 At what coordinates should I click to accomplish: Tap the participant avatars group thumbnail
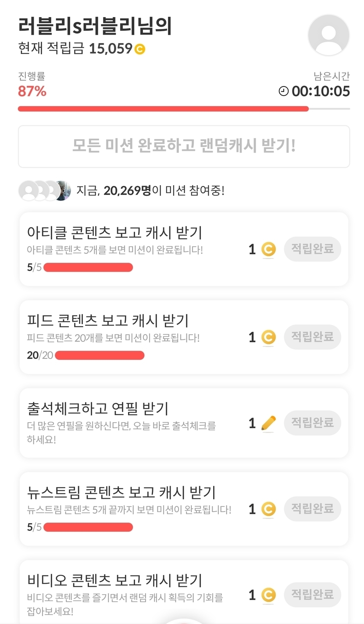(44, 190)
